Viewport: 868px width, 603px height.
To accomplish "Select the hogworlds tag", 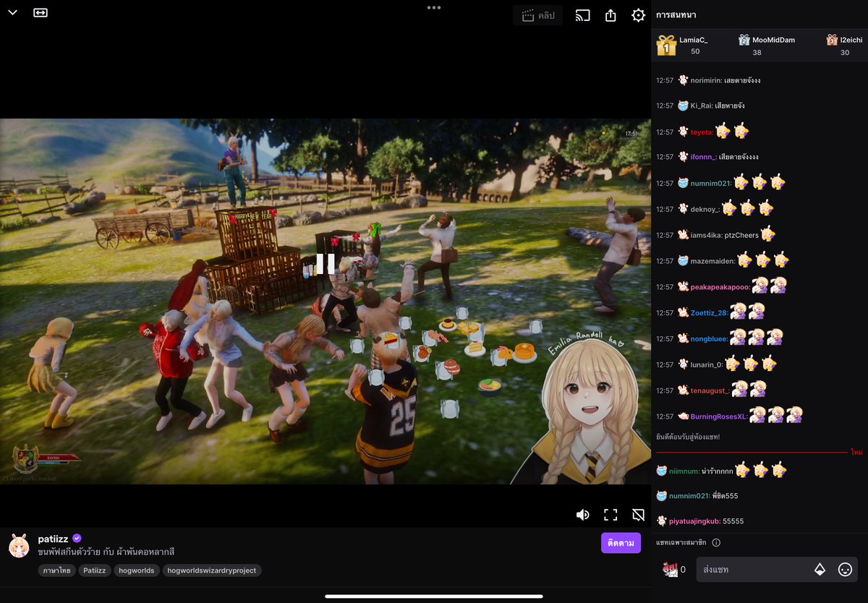I will tap(136, 570).
